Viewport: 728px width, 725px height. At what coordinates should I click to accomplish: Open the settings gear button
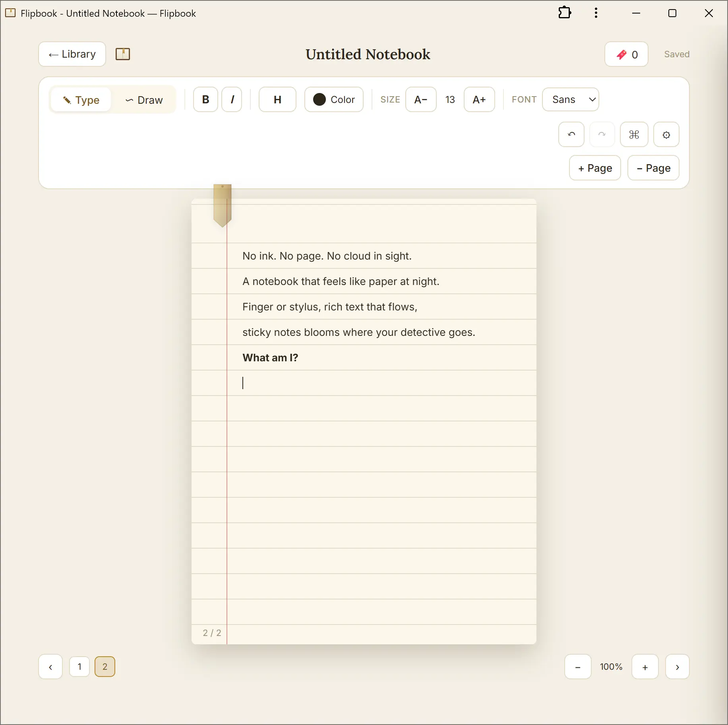pyautogui.click(x=666, y=134)
